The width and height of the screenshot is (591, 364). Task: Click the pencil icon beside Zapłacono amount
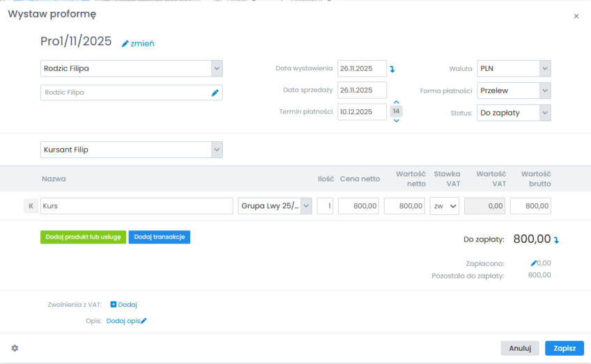534,263
